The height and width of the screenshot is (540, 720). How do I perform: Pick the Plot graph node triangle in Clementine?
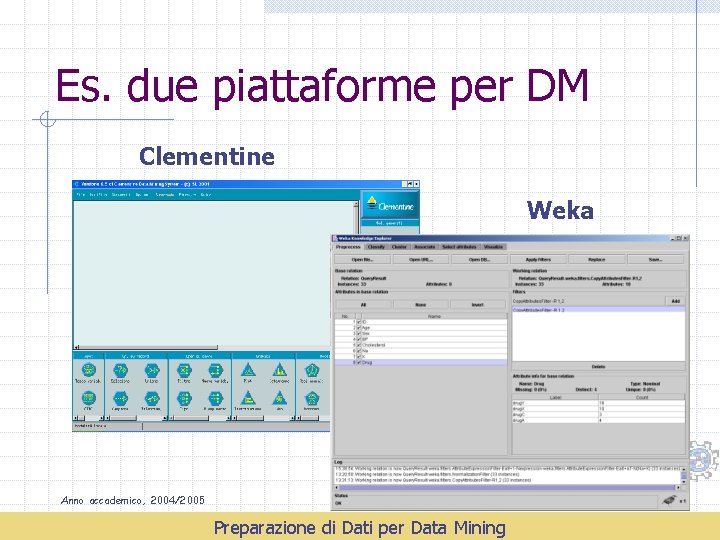point(248,370)
